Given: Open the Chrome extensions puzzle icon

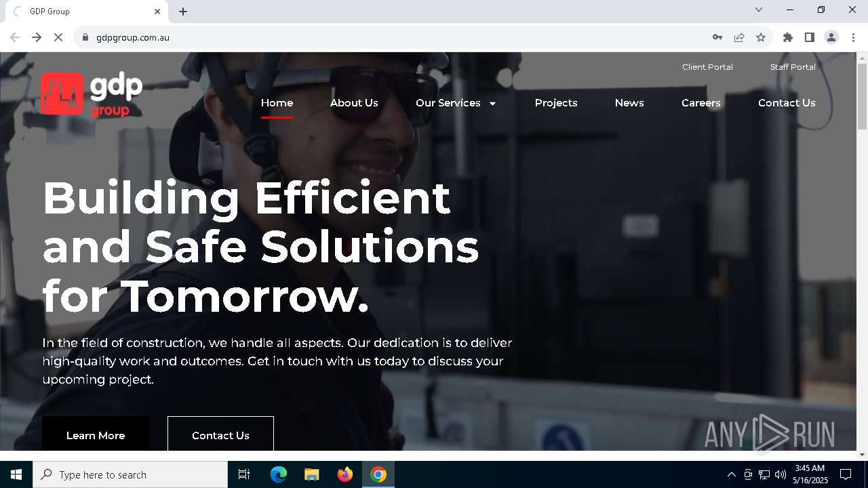Looking at the screenshot, I should (788, 37).
